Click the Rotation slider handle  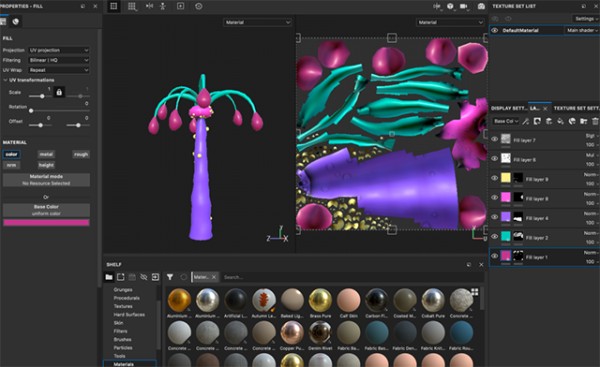31,111
